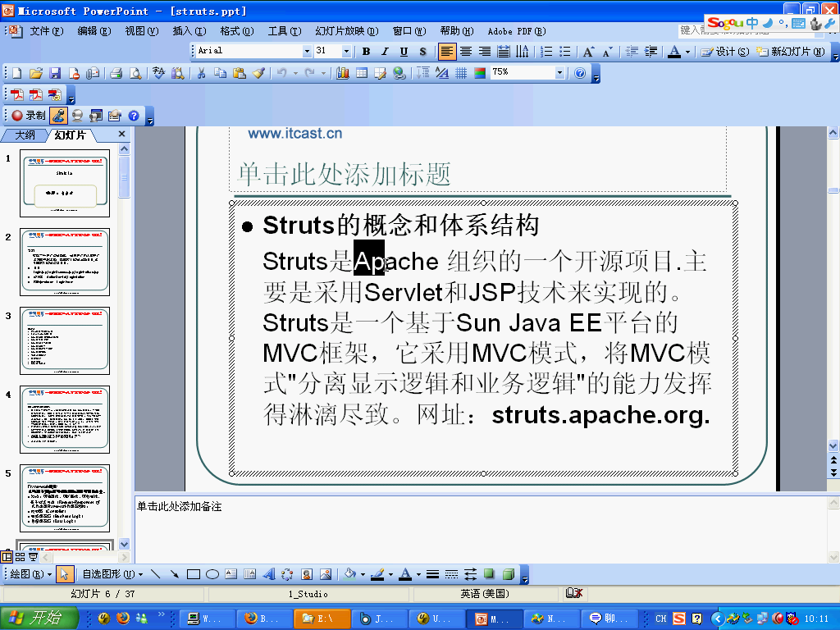Insert a table with the table icon
This screenshot has height=630, width=840.
point(362,73)
